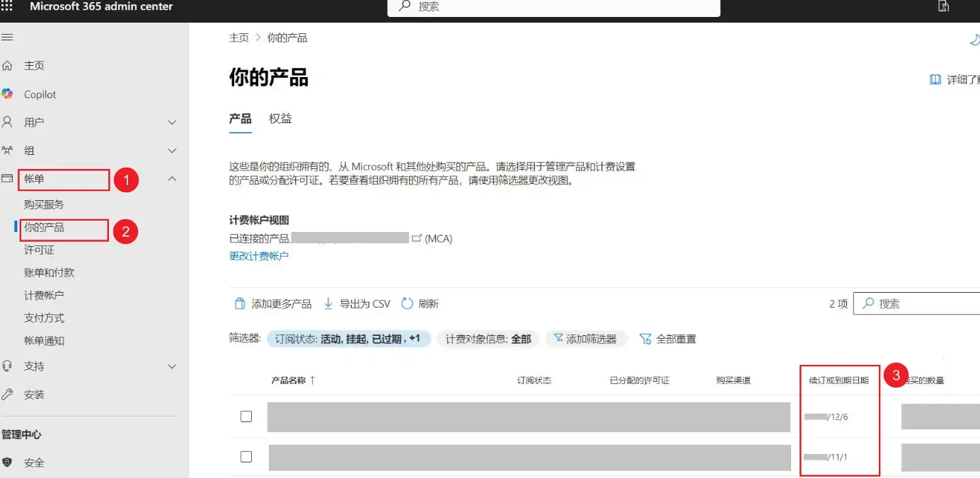Open 账单和付款 in the sidebar
The image size is (980, 478).
[49, 273]
